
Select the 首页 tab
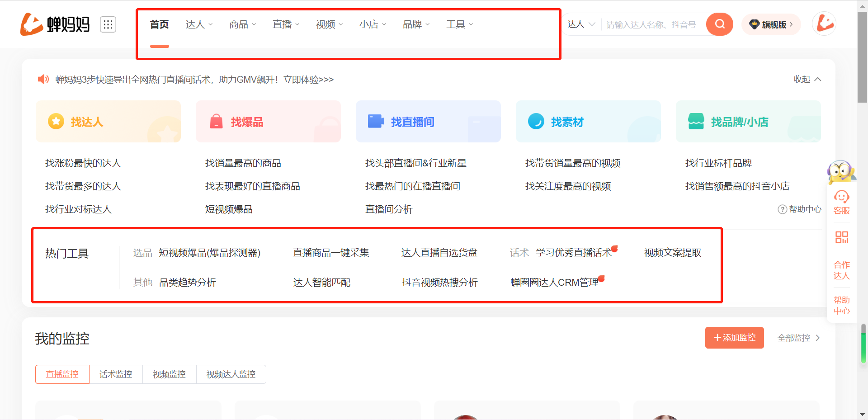[x=159, y=24]
